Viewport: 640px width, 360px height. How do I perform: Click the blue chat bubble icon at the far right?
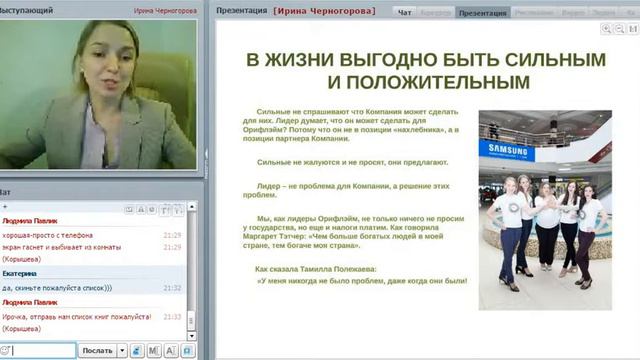[188, 351]
